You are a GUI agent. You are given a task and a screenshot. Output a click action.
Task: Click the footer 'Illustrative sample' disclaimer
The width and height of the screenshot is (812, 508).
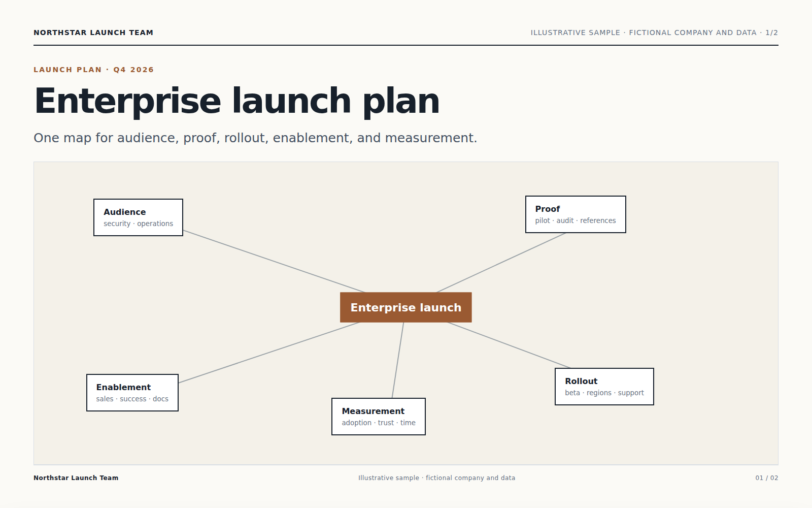437,478
